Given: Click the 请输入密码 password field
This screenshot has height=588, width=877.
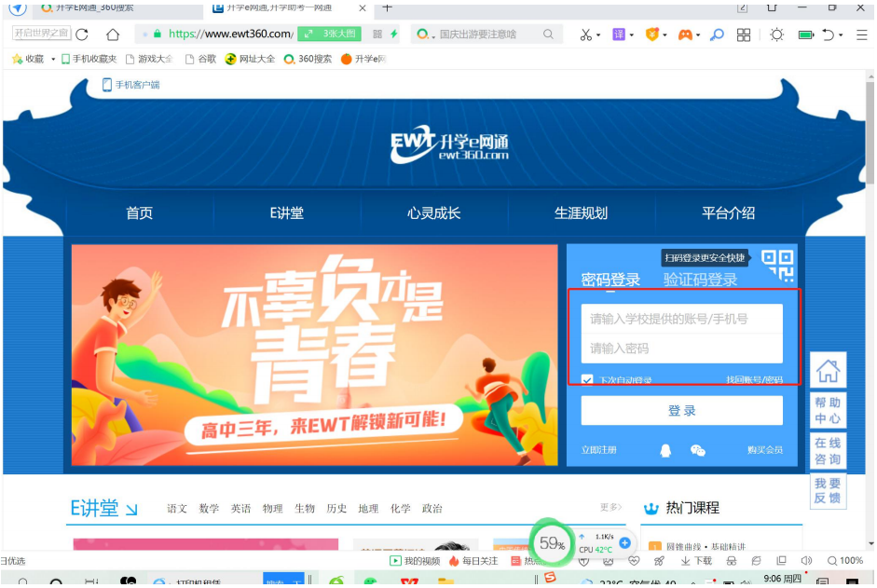Looking at the screenshot, I should 682,349.
